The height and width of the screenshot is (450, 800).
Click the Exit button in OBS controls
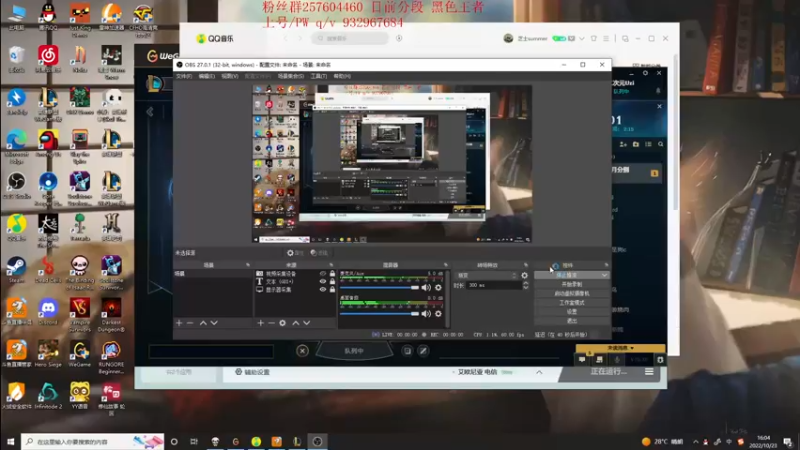[571, 321]
